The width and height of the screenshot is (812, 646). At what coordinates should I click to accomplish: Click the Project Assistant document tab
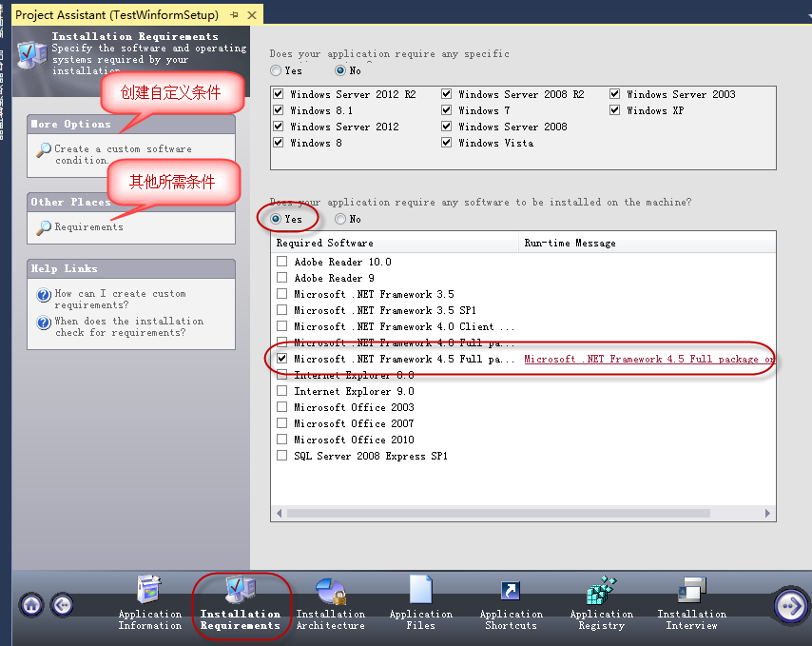tap(117, 15)
